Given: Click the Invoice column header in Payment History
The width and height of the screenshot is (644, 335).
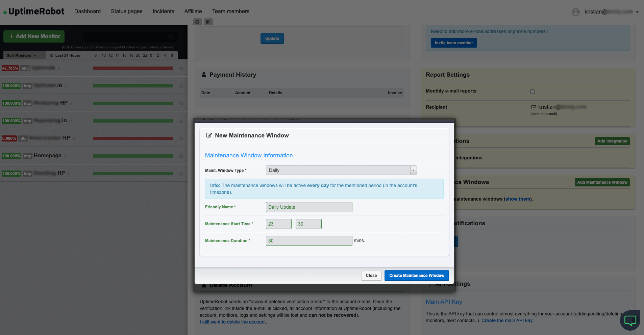Looking at the screenshot, I should (395, 93).
